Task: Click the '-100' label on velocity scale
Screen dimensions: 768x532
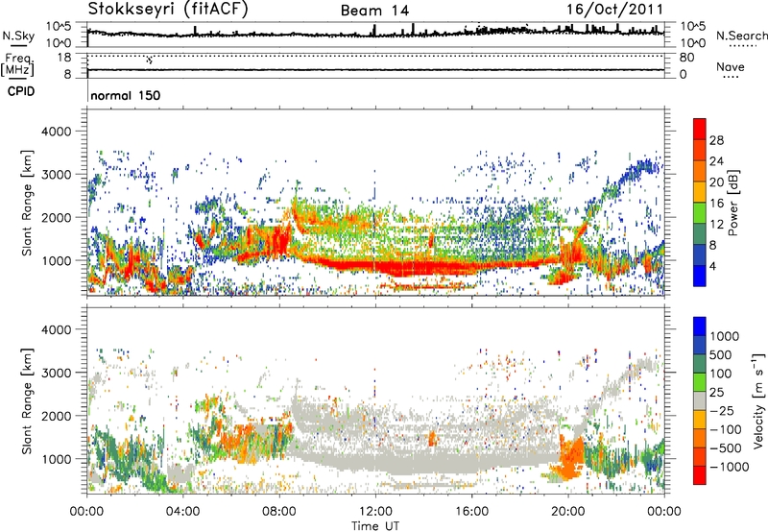Action: tap(725, 429)
